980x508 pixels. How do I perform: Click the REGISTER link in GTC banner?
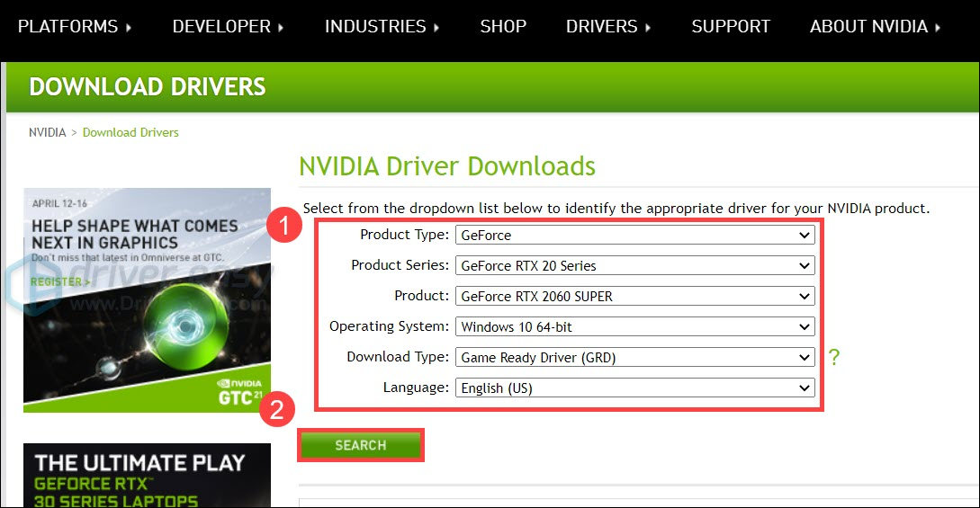pyautogui.click(x=60, y=282)
